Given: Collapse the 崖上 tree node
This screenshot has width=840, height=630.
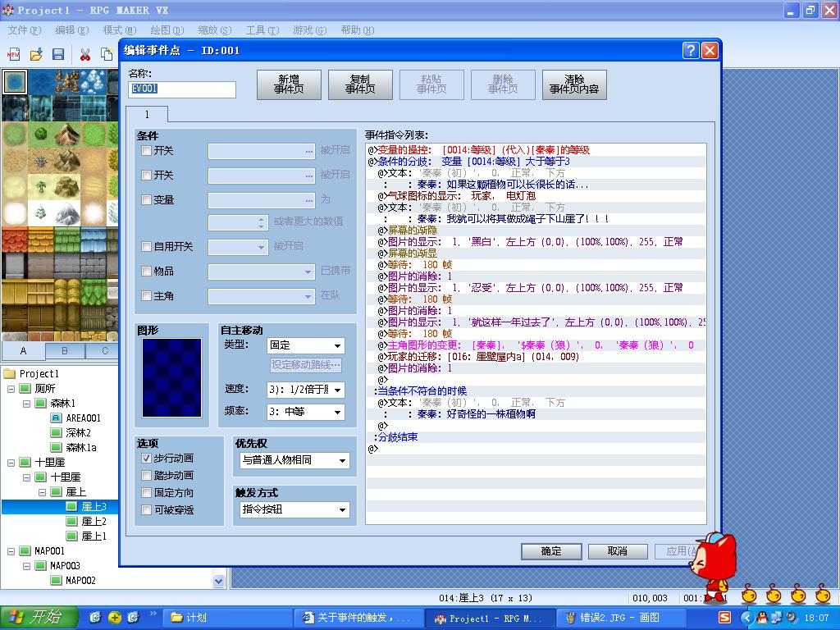Looking at the screenshot, I should point(42,492).
